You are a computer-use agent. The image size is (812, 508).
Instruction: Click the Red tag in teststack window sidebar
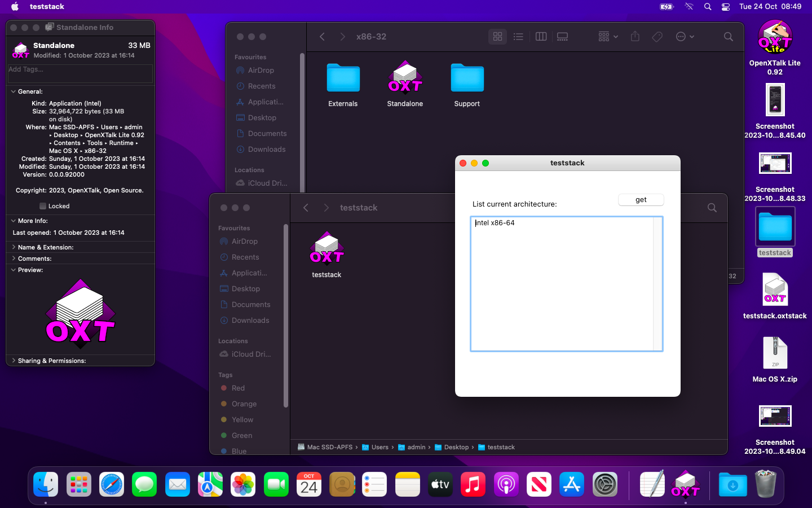tap(238, 388)
